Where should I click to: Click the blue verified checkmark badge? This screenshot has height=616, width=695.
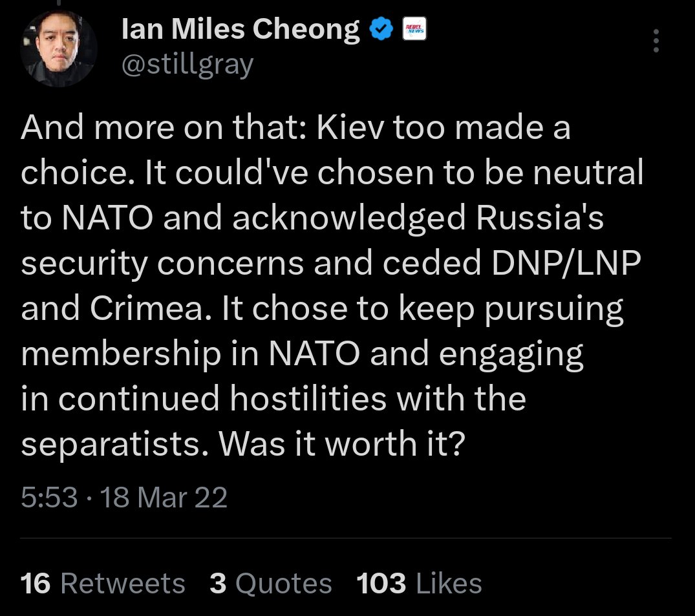pos(381,29)
